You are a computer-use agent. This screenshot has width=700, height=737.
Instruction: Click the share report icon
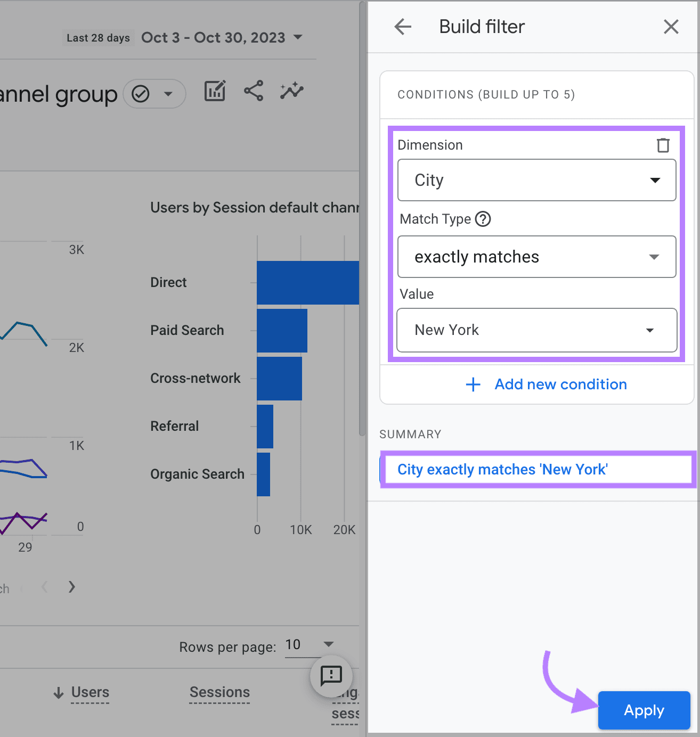pos(253,91)
